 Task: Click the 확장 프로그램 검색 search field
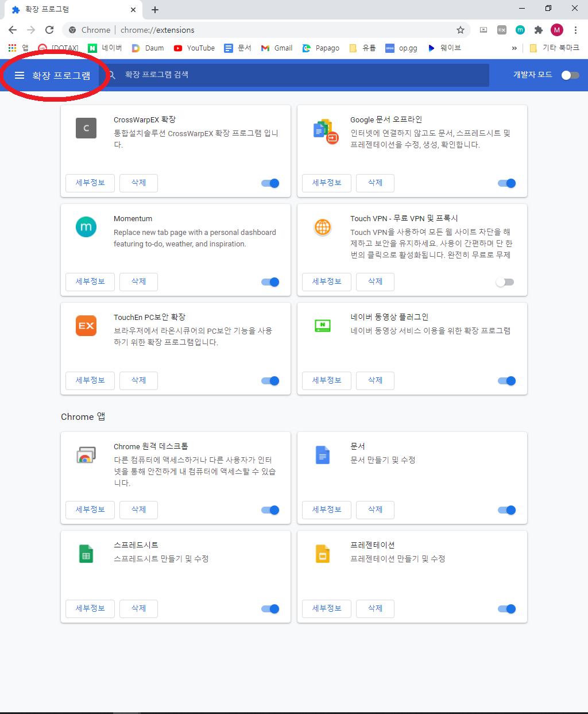coord(294,75)
